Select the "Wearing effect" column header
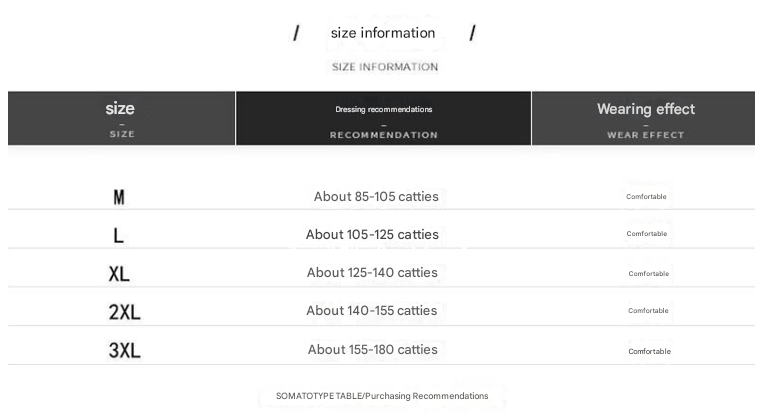 point(646,109)
